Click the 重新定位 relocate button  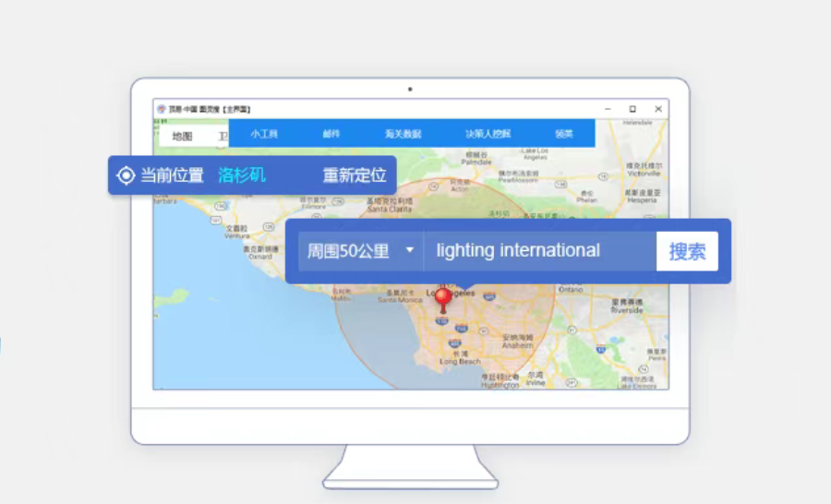tap(354, 175)
